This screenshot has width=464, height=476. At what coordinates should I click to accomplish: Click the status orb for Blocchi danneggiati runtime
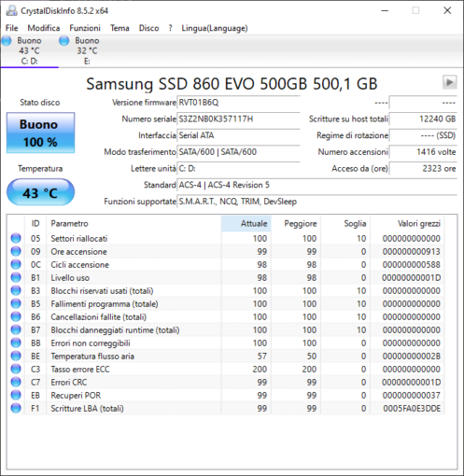(x=16, y=329)
